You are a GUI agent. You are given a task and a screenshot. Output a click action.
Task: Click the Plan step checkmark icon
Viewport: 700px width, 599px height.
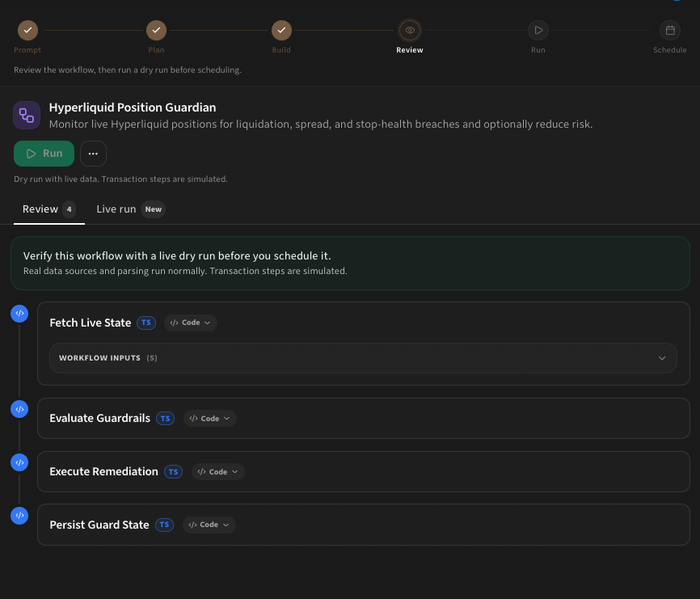click(156, 31)
